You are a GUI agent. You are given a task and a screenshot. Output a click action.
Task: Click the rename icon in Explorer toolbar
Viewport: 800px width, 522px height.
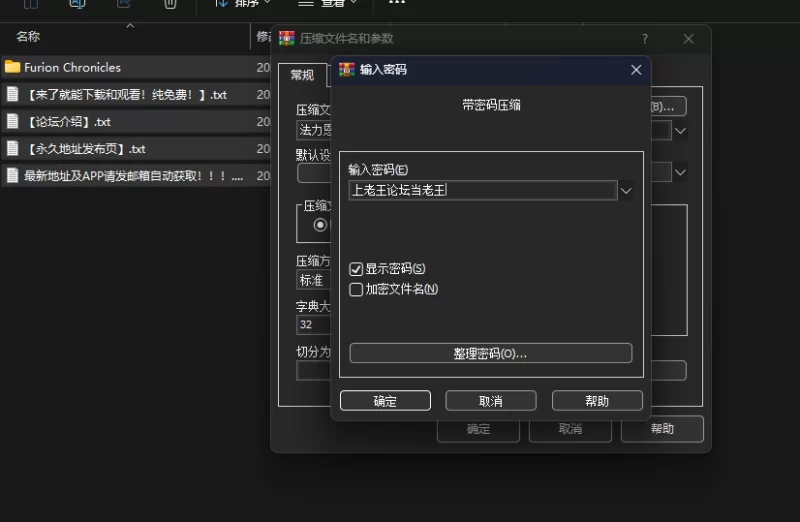(x=77, y=4)
